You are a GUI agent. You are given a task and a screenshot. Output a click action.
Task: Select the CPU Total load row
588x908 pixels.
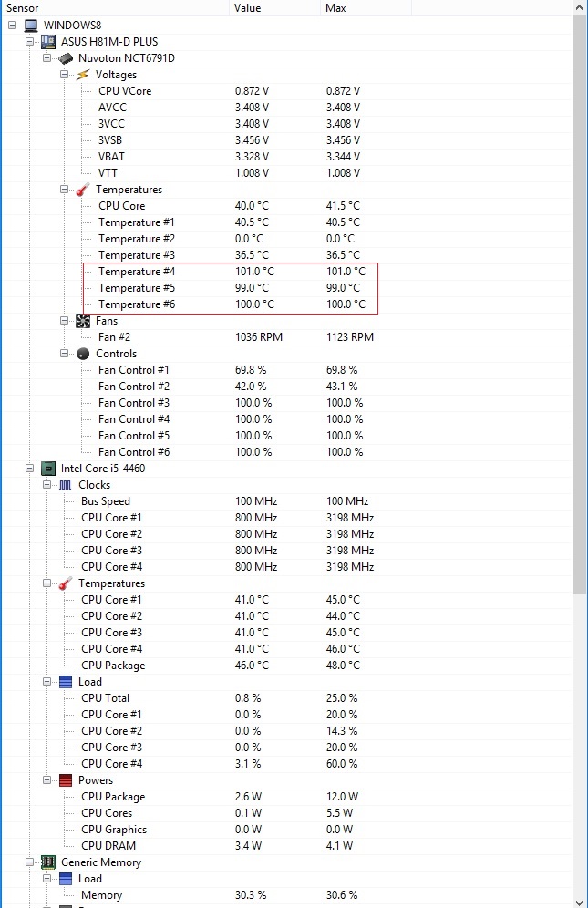tap(286, 698)
